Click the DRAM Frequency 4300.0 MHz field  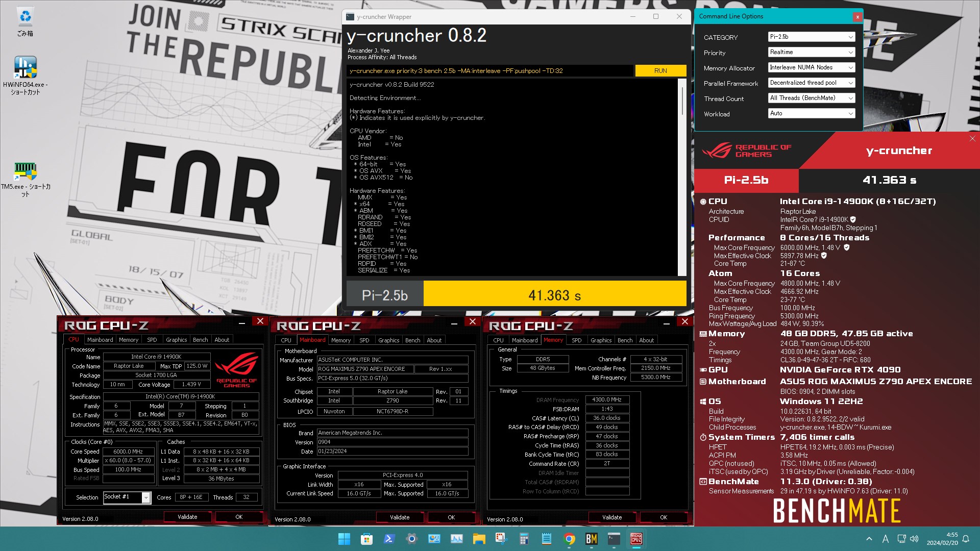(x=607, y=400)
